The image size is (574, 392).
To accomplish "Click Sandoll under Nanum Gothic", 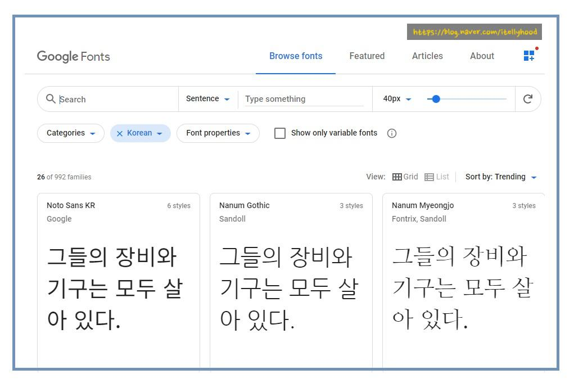I will coord(232,219).
